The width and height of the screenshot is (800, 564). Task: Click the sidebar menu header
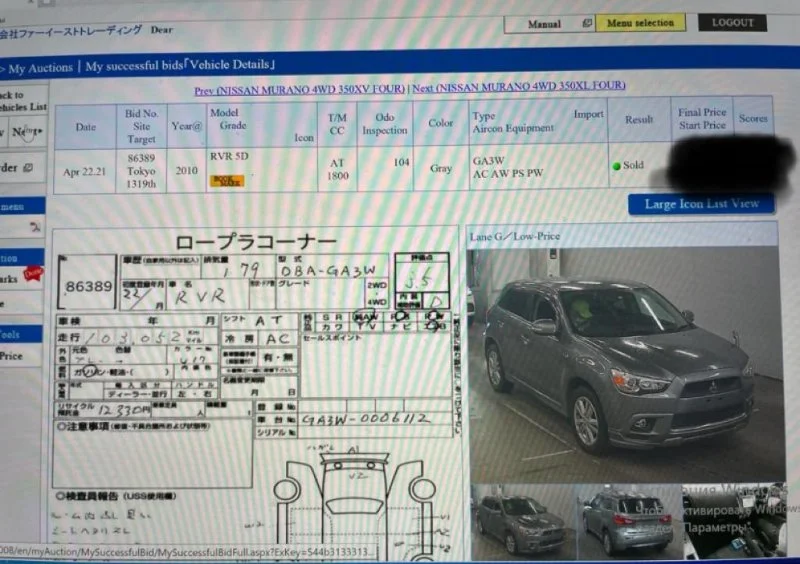point(22,207)
